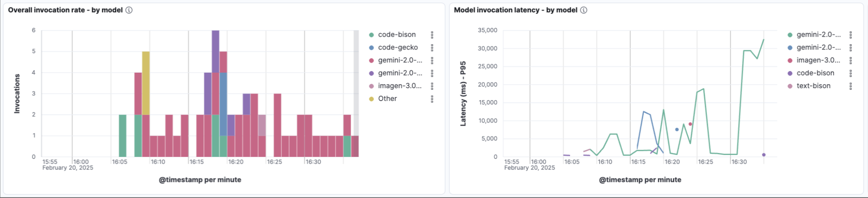The height and width of the screenshot is (198, 868).
Task: Open options menu for code-bison in invocation legend
Action: tap(432, 35)
